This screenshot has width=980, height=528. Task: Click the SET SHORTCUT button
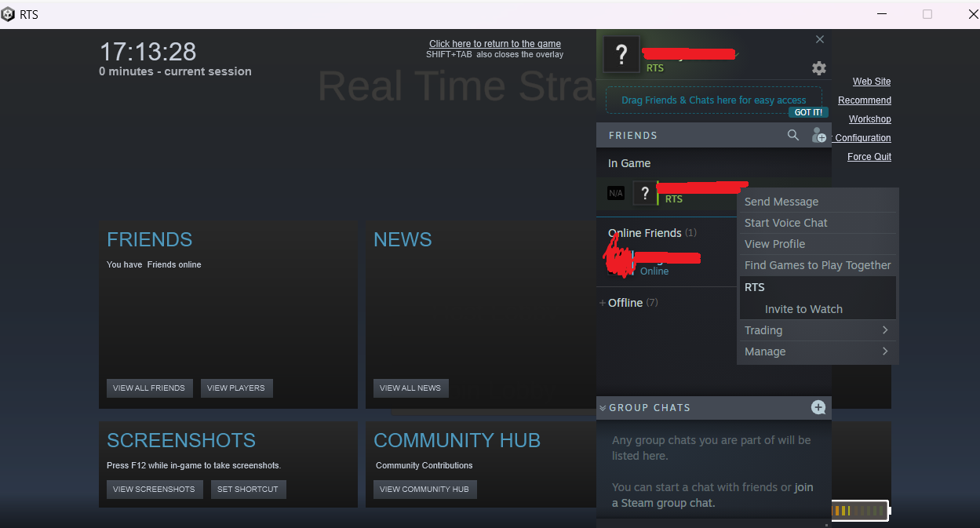(248, 489)
